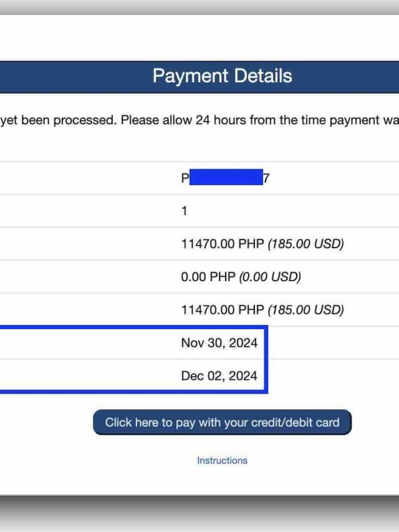The width and height of the screenshot is (399, 532).
Task: Click the Payment Details header title
Action: [x=222, y=76]
